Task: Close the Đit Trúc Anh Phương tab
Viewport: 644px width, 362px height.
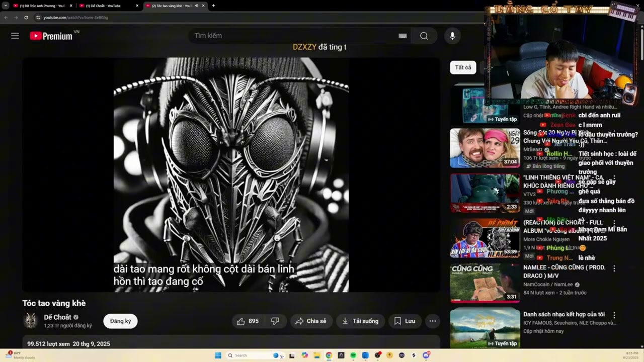Action: (x=71, y=6)
